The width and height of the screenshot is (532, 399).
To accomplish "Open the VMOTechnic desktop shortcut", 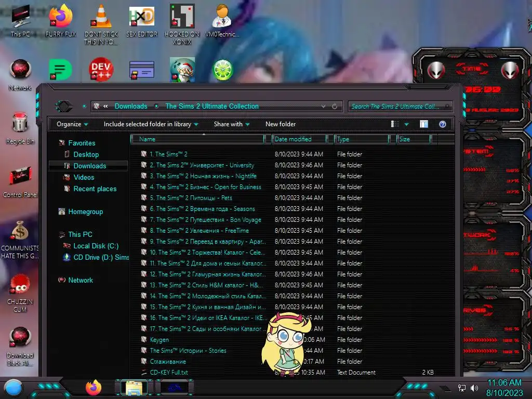I will [222, 20].
